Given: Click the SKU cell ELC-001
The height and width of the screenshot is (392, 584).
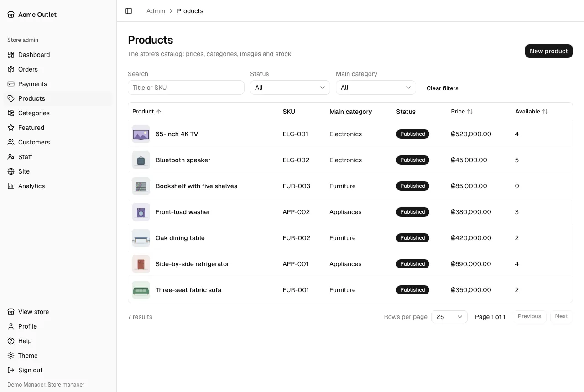Looking at the screenshot, I should [295, 134].
